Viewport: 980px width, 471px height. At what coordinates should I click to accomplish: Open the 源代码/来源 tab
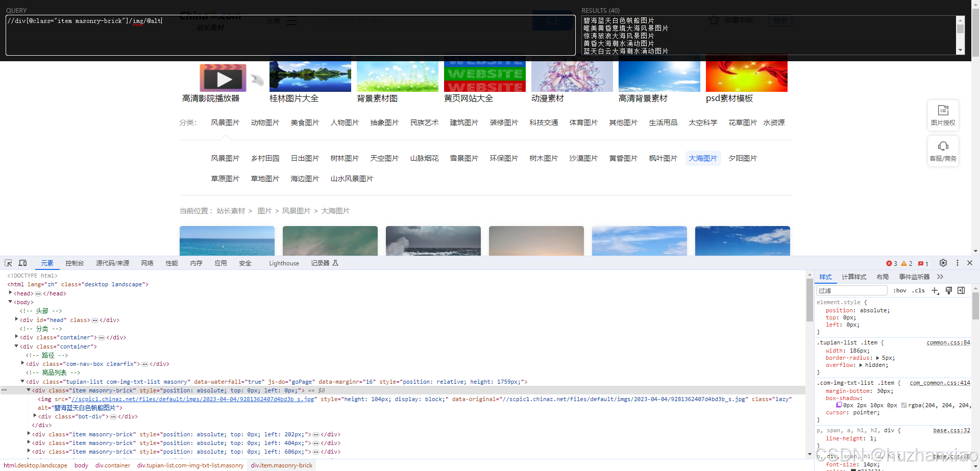pyautogui.click(x=112, y=263)
